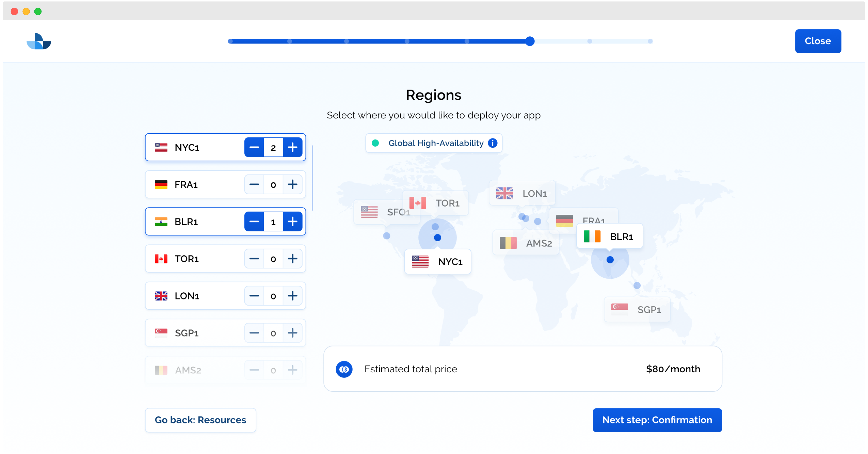This screenshot has height=454, width=868.
Task: Add an instance to SGP1 region
Action: 292,333
